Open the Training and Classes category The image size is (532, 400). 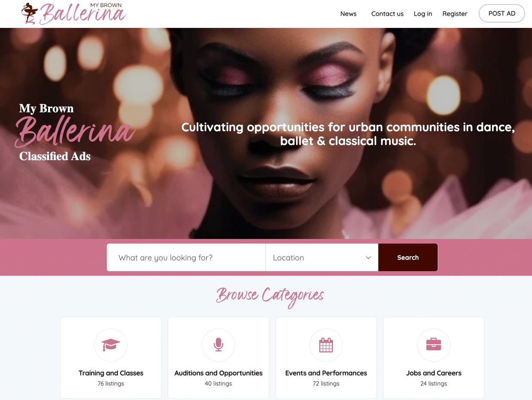tap(111, 358)
